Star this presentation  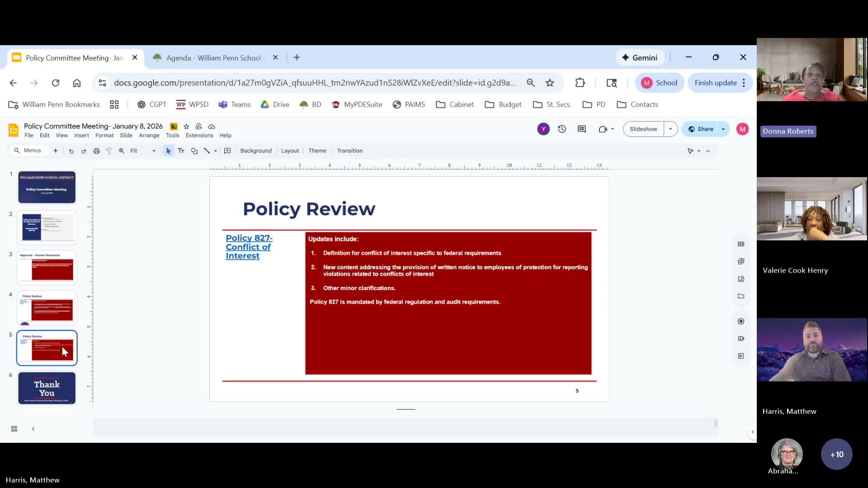coord(186,127)
